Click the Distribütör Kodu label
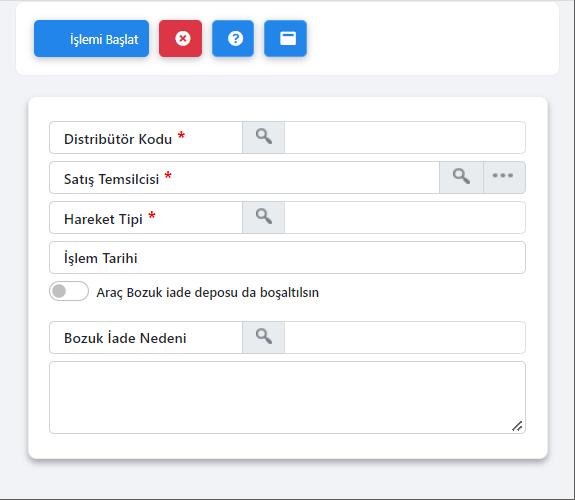Image resolution: width=575 pixels, height=500 pixels. tap(118, 139)
